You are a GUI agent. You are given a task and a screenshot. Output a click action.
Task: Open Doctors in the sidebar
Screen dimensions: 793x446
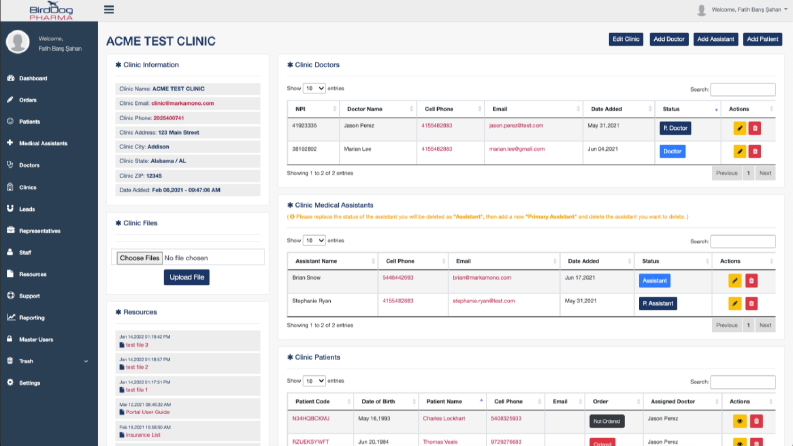coord(29,165)
